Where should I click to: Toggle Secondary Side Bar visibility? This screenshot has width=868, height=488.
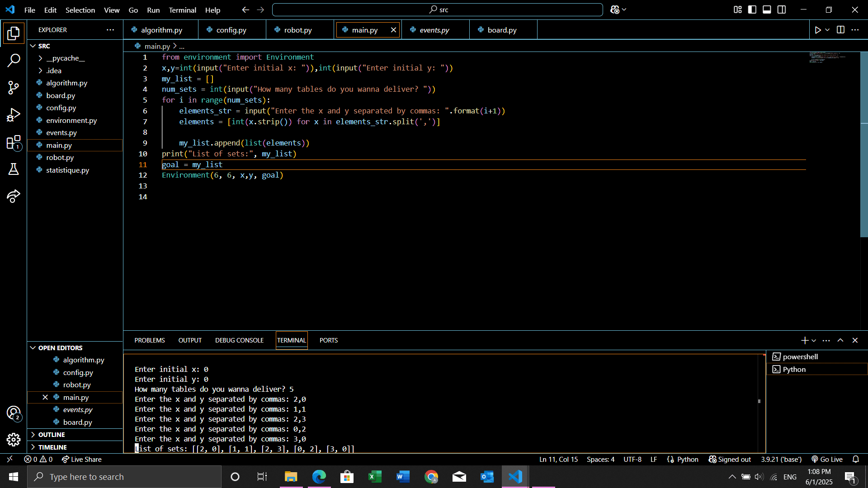coord(782,9)
